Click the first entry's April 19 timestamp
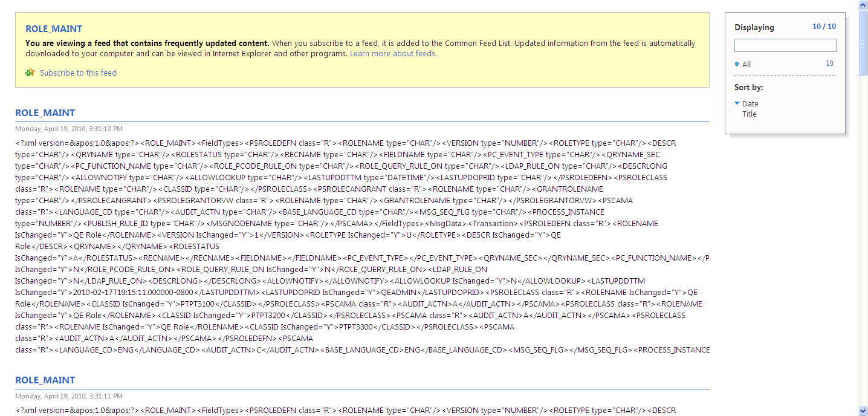Screen dimensions: 868x416 tap(70, 128)
